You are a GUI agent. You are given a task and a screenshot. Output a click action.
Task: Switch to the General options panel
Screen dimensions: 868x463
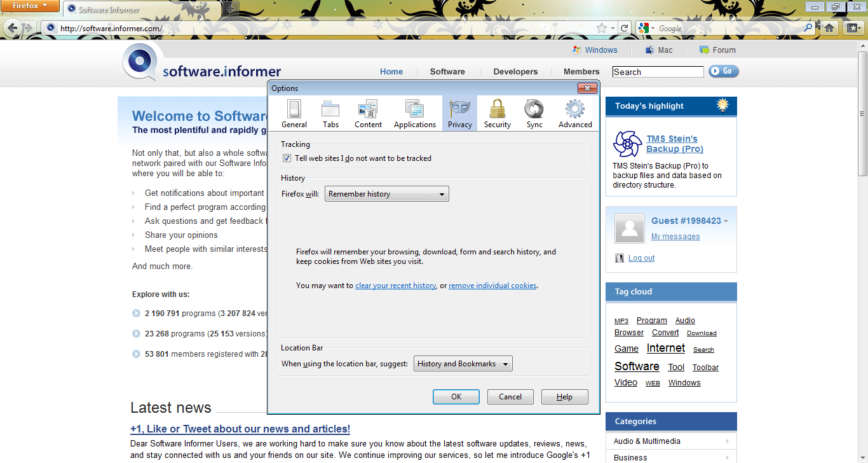[294, 113]
